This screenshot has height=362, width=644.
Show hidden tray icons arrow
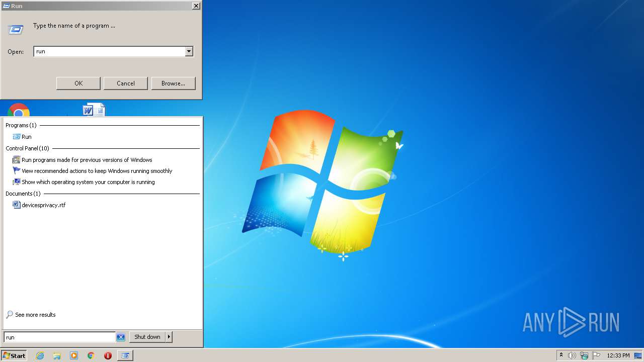(x=561, y=355)
